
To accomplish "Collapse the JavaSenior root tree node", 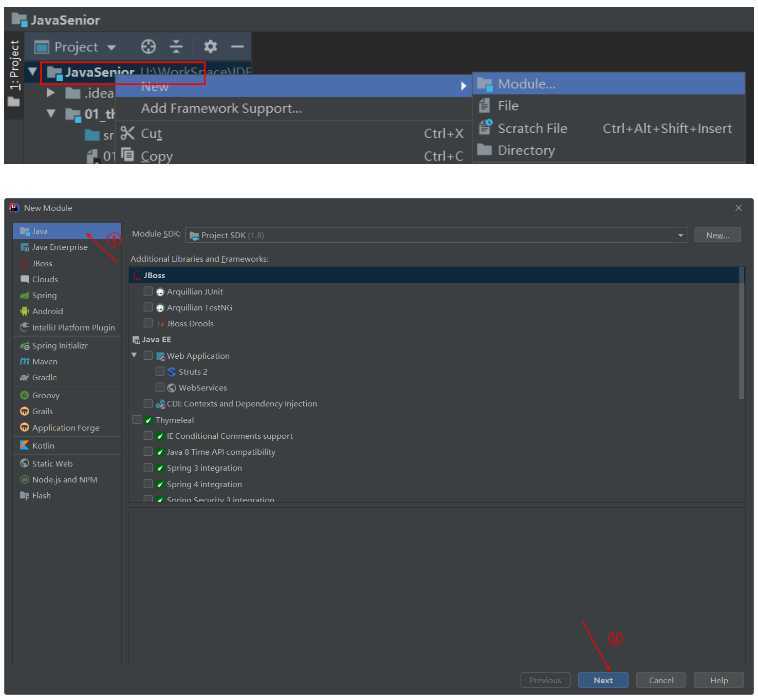I will point(33,72).
